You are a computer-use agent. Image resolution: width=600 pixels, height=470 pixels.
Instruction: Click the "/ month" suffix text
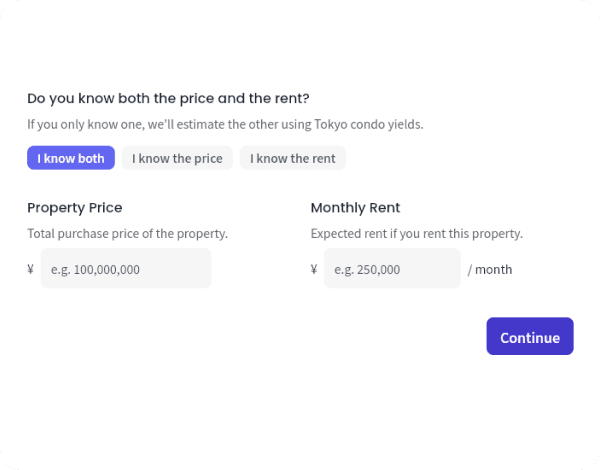pyautogui.click(x=490, y=269)
